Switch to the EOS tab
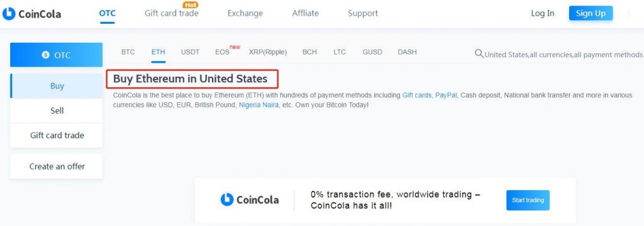The height and width of the screenshot is (226, 644). [x=222, y=52]
